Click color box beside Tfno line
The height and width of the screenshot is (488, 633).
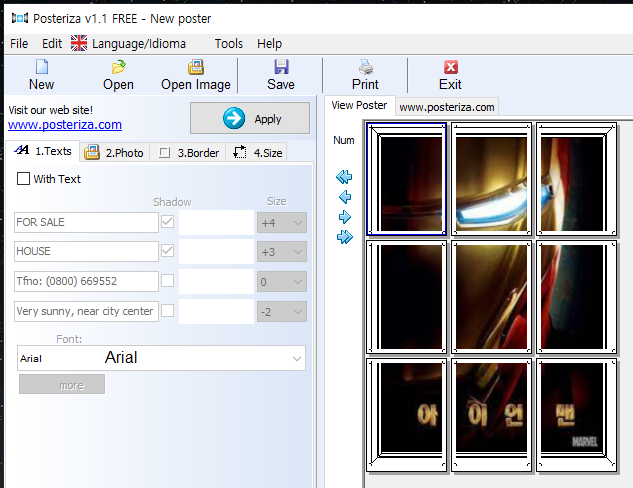216,282
